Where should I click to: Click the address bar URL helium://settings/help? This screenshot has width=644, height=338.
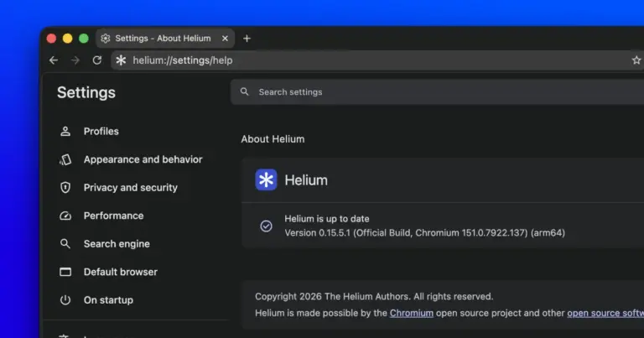[182, 60]
